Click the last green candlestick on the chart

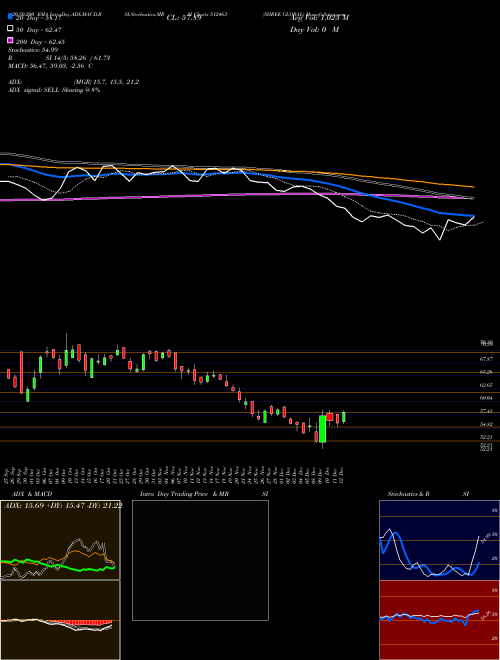(x=344, y=417)
